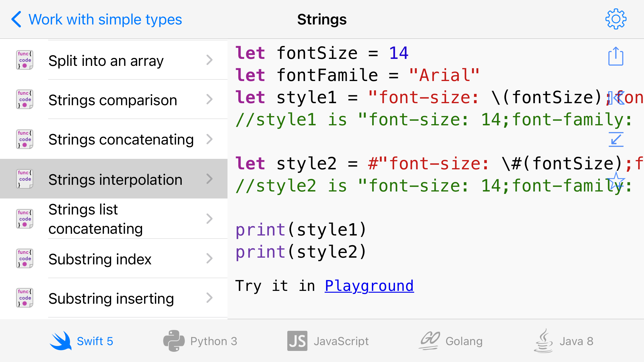Expand Strings concatenating chevron
The width and height of the screenshot is (644, 362).
click(209, 139)
